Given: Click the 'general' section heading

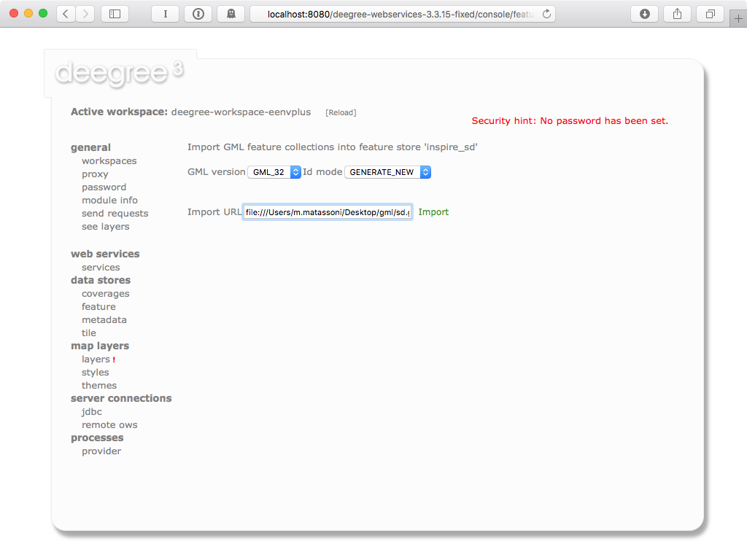Looking at the screenshot, I should (90, 147).
